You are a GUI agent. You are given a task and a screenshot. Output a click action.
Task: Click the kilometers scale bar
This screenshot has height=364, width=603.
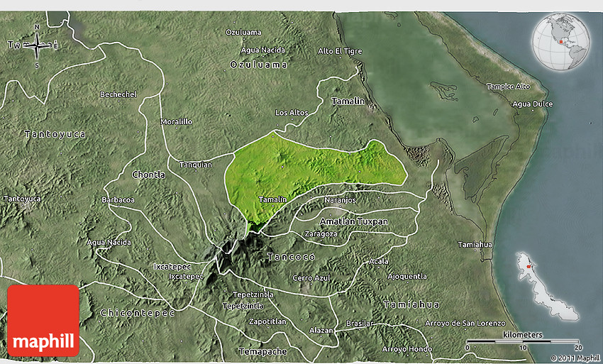[x=523, y=342]
